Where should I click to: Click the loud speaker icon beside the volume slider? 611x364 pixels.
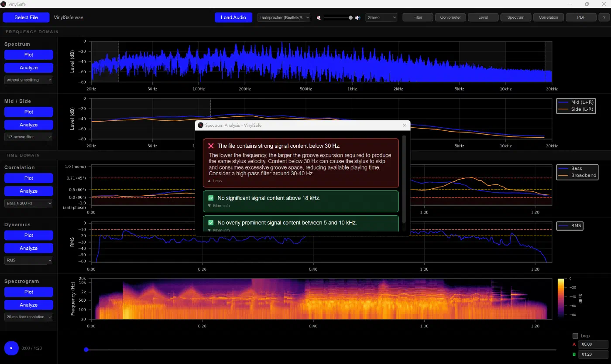(x=357, y=18)
